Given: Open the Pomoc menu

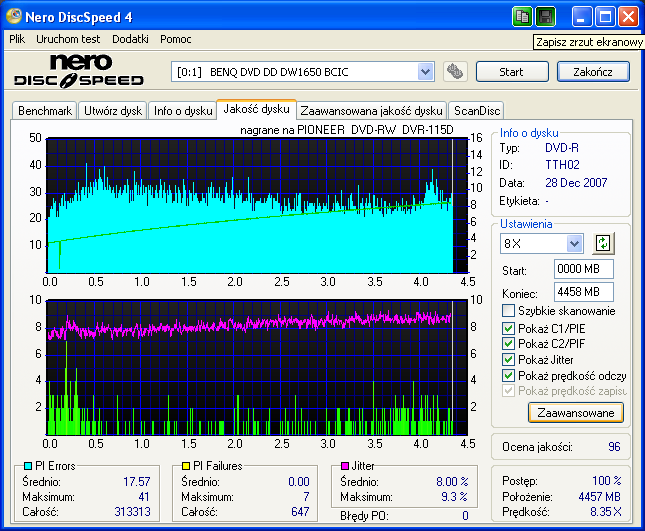Looking at the screenshot, I should point(176,39).
